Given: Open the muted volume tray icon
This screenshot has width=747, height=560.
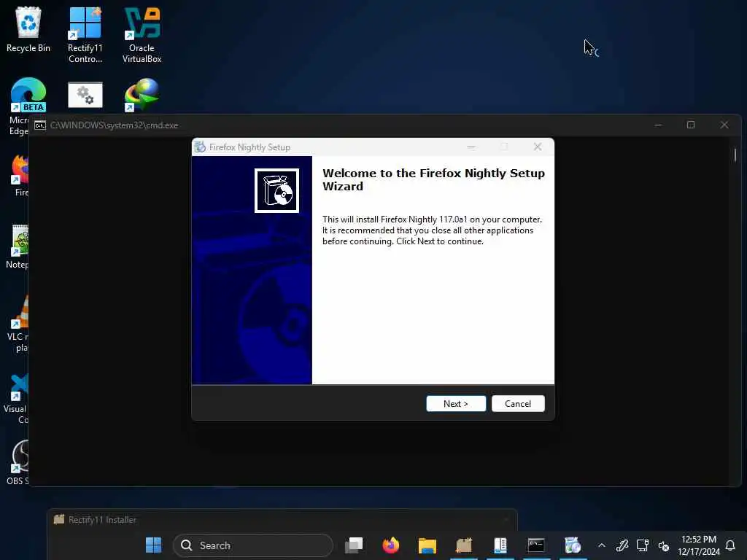Looking at the screenshot, I should point(664,545).
